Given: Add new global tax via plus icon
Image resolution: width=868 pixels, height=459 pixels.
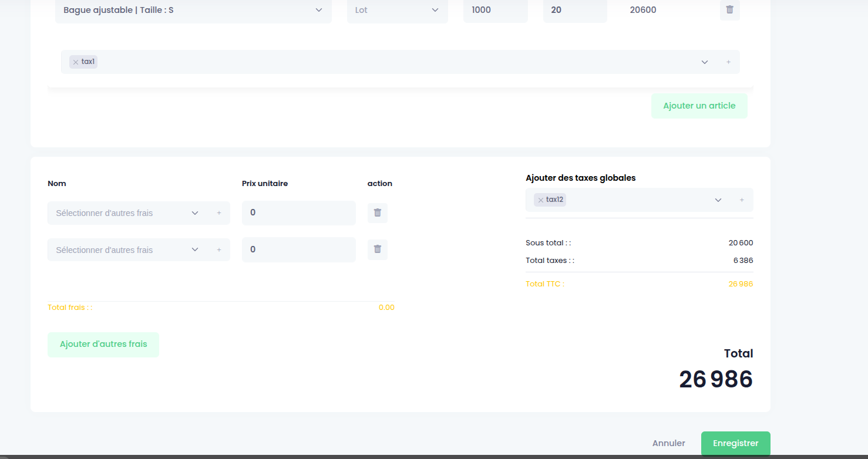Looking at the screenshot, I should point(742,200).
